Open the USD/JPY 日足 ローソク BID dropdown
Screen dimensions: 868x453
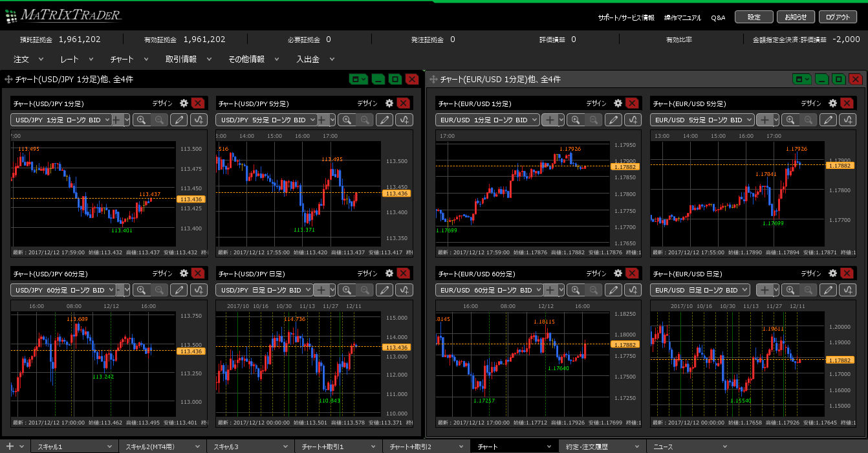pos(265,290)
